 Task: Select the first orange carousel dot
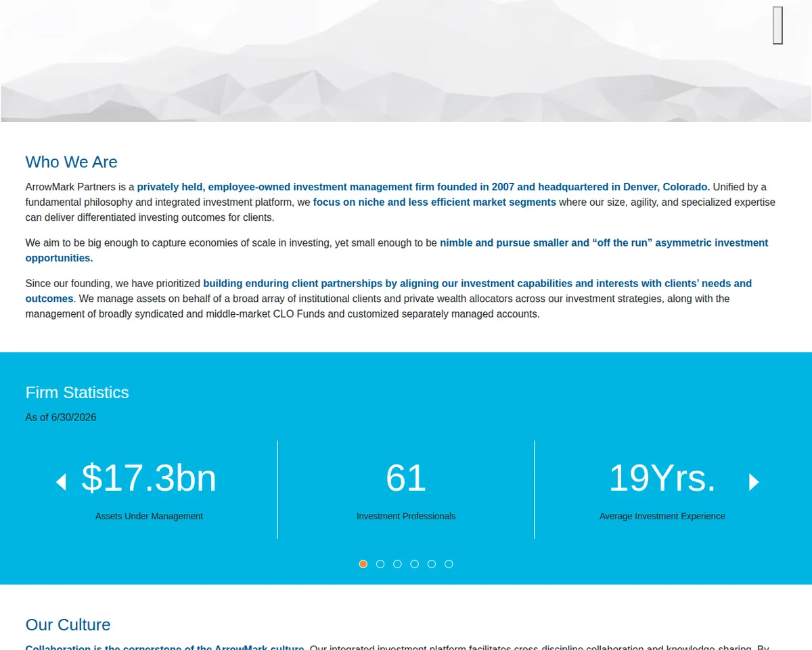click(x=363, y=564)
